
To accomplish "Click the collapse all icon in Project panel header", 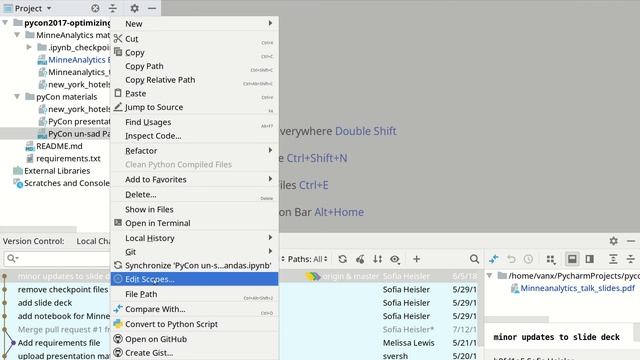I will pyautogui.click(x=113, y=8).
